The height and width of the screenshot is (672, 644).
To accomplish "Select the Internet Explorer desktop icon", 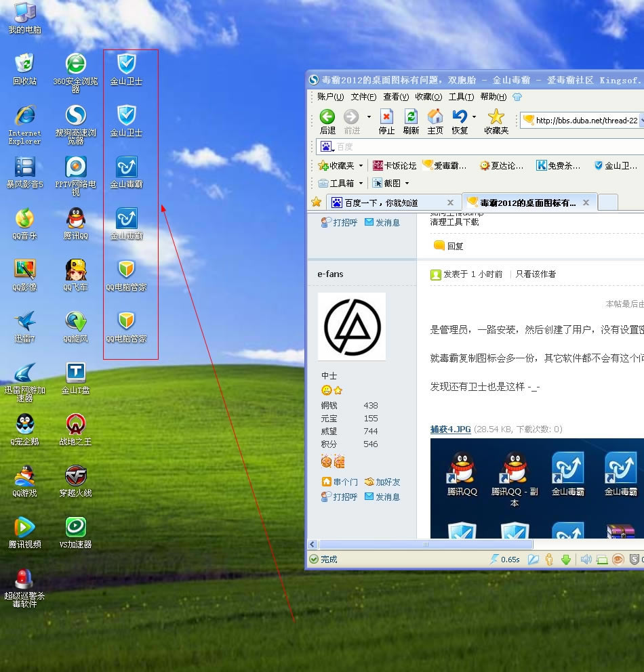I will [x=25, y=124].
